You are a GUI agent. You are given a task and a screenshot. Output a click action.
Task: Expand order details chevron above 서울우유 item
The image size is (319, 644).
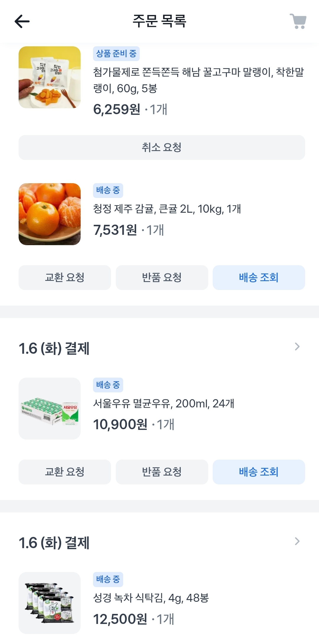[x=297, y=347]
